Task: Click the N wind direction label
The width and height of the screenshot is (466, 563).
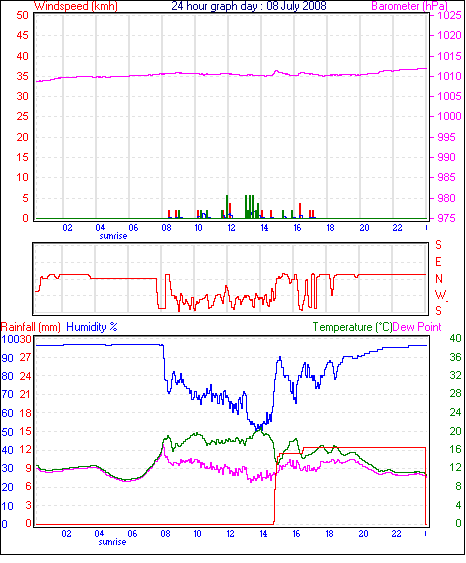Action: pos(439,279)
